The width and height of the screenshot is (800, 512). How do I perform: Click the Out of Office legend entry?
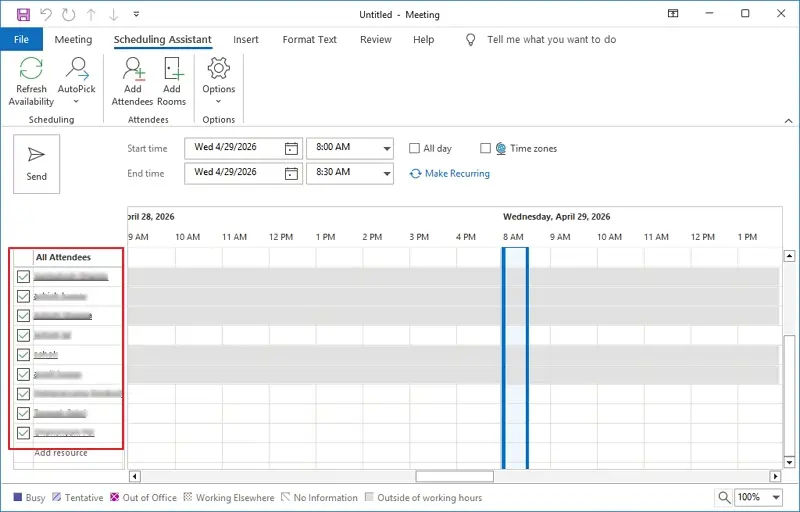click(143, 498)
